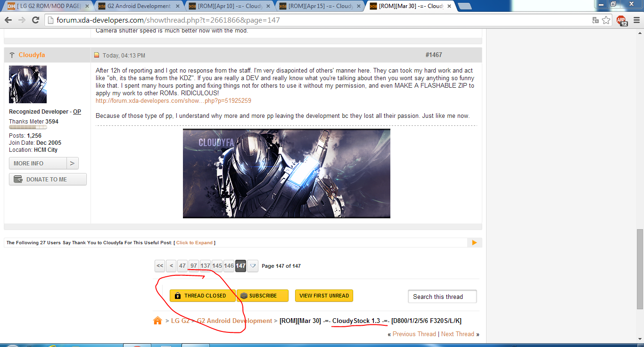The width and height of the screenshot is (644, 347).
Task: Go to page 137
Action: click(205, 266)
